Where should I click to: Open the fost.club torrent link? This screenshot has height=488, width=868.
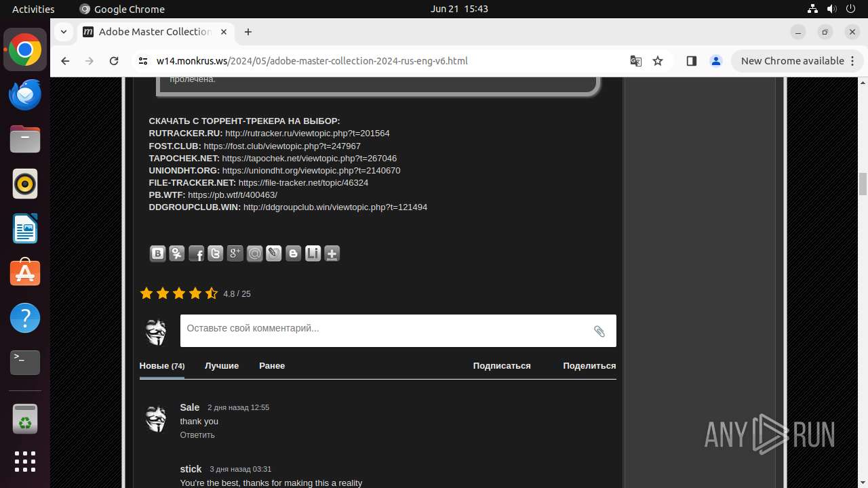282,146
